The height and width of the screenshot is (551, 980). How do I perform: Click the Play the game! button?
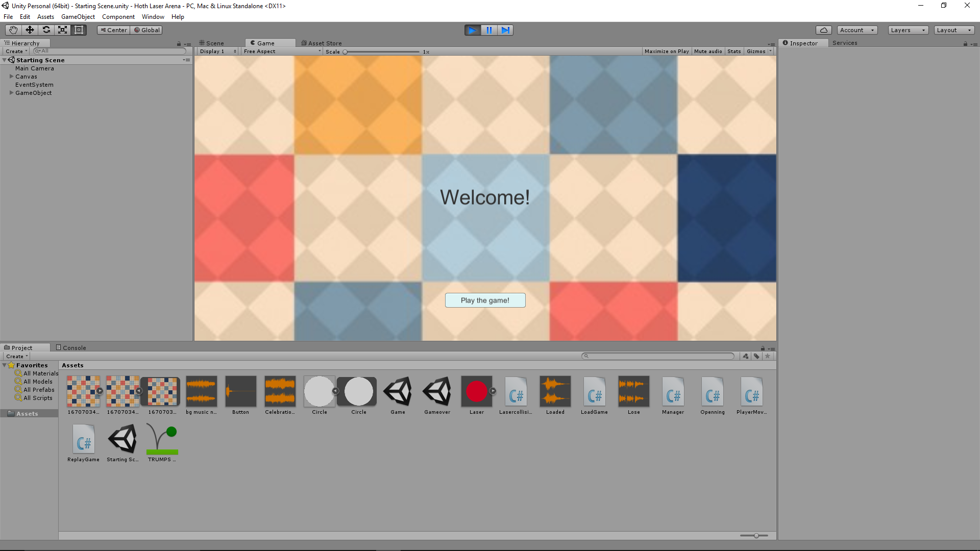tap(485, 300)
